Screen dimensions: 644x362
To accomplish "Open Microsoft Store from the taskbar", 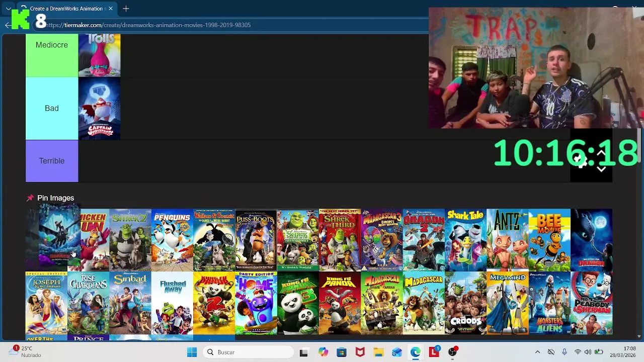I will click(x=341, y=352).
